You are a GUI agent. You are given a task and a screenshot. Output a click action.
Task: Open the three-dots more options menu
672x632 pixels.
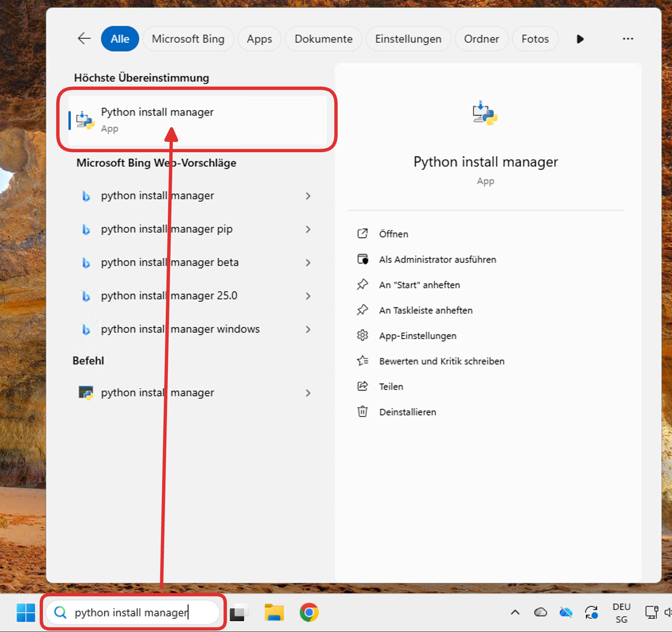627,39
